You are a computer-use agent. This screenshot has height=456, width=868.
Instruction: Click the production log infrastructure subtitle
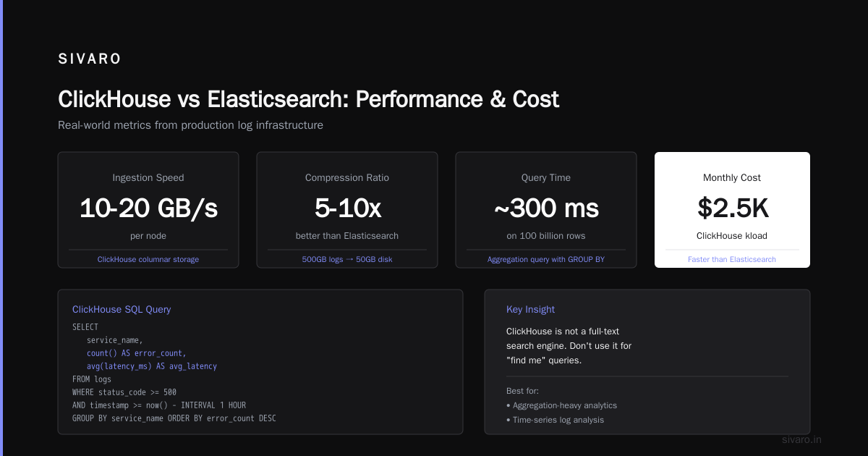[x=190, y=125]
